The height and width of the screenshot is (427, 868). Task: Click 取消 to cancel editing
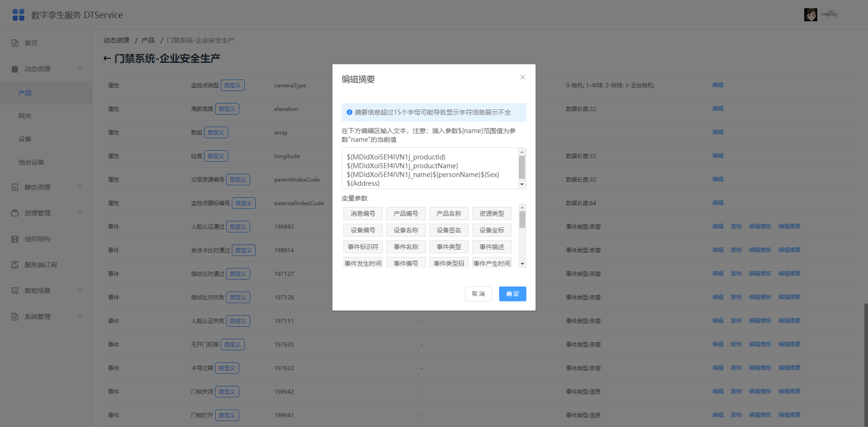(x=478, y=294)
